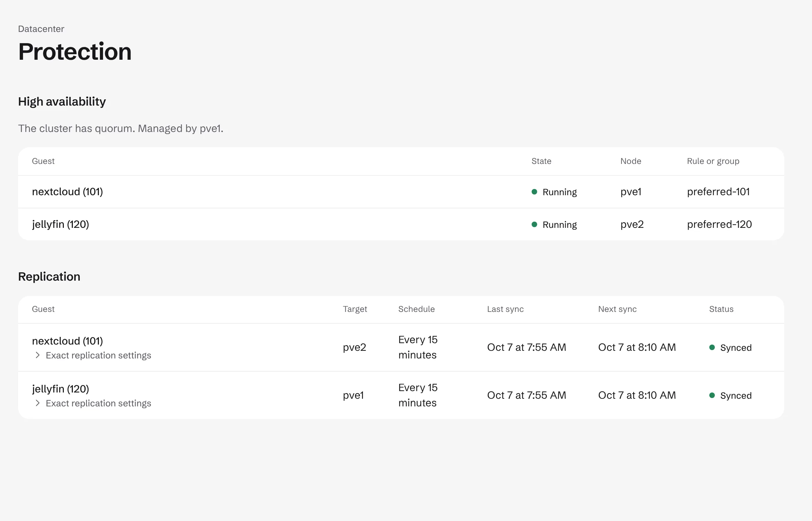Open rule preferred-101
This screenshot has height=521, width=812.
[718, 192]
